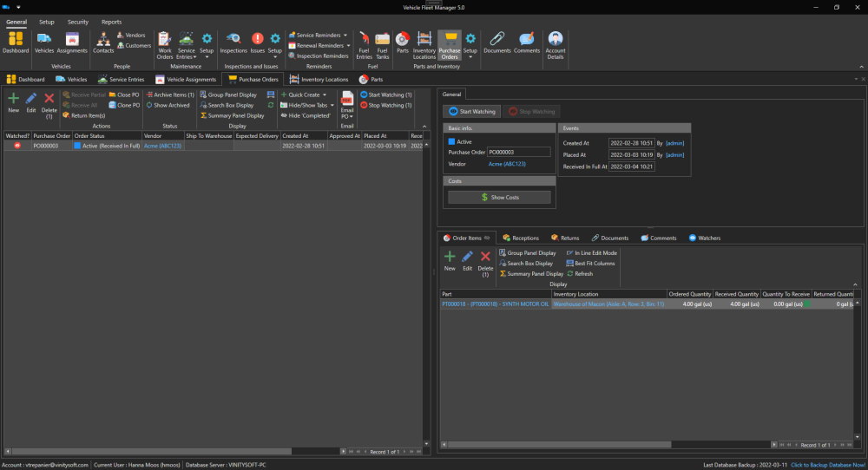The image size is (868, 470).
Task: Edit the selected purchase order
Action: point(31,103)
